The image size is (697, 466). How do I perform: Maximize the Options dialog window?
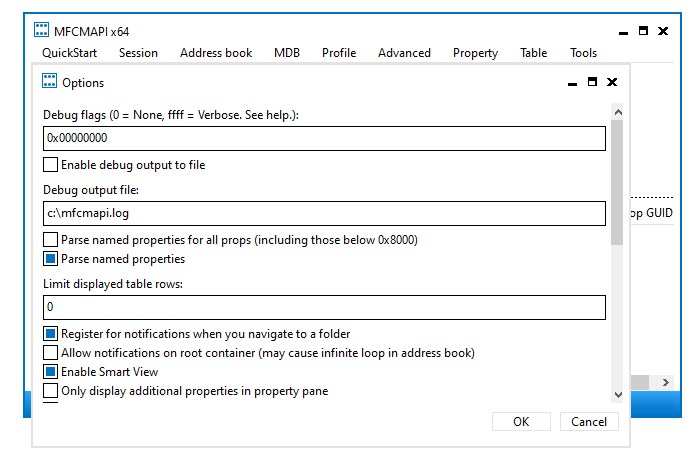click(x=592, y=82)
